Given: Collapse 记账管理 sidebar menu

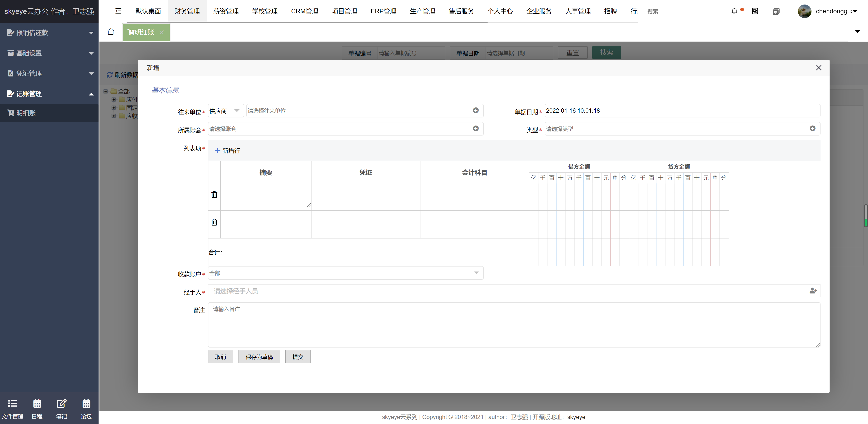Looking at the screenshot, I should click(x=49, y=94).
